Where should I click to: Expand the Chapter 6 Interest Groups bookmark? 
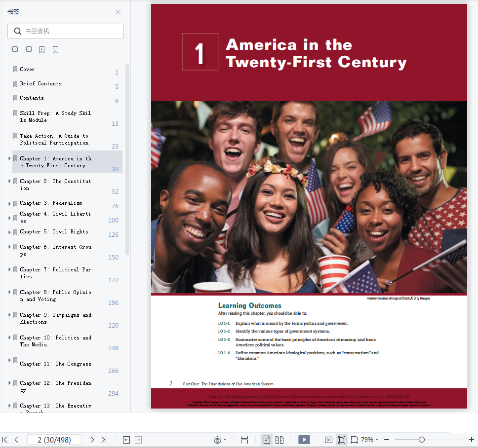(x=9, y=247)
